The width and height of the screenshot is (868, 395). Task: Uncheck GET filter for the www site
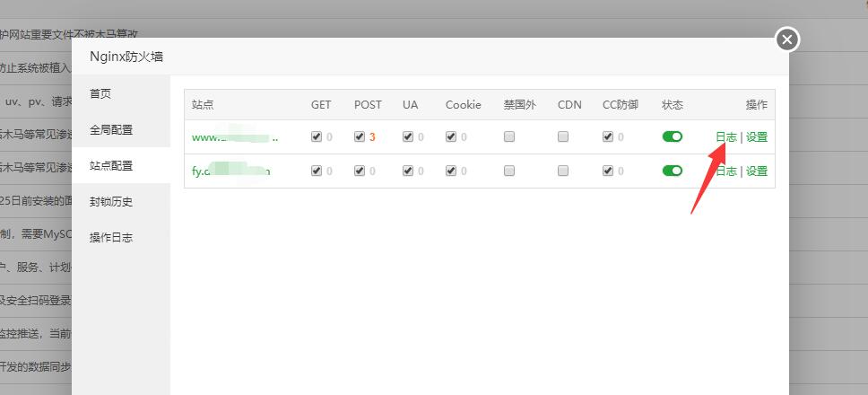[x=317, y=136]
